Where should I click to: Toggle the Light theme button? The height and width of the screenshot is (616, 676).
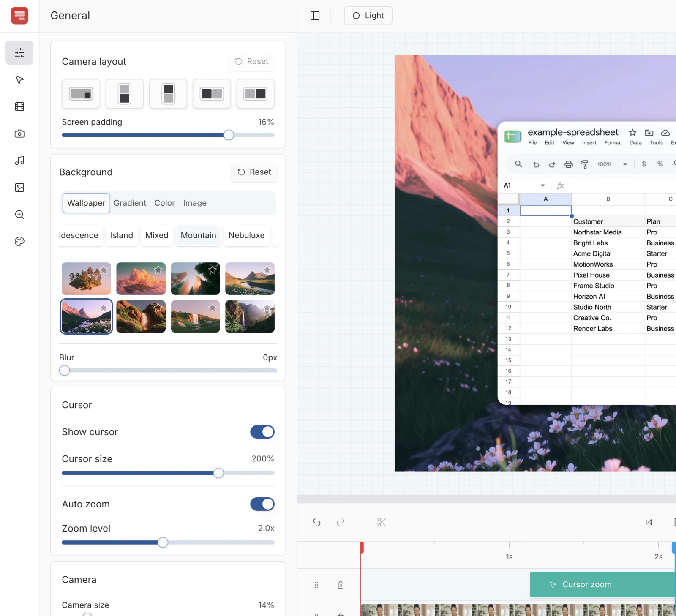(x=368, y=16)
